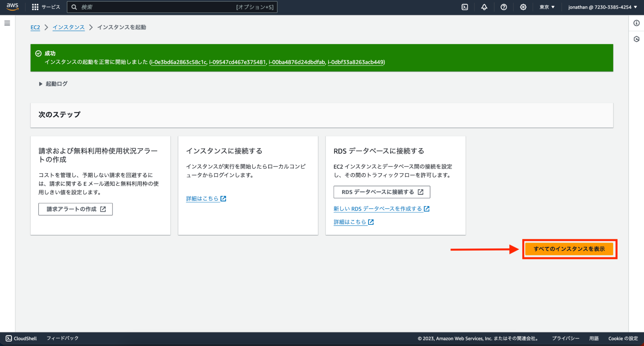Click external link icon beside 新しい RDS データベースを作成する
Screen dimensions: 644x346
427,209
